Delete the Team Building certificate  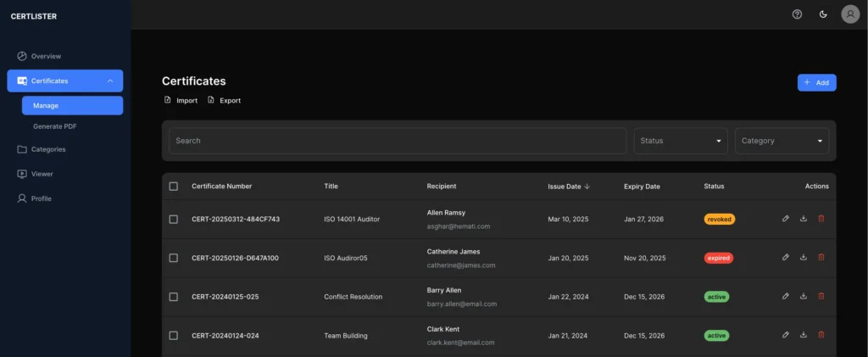click(x=821, y=335)
